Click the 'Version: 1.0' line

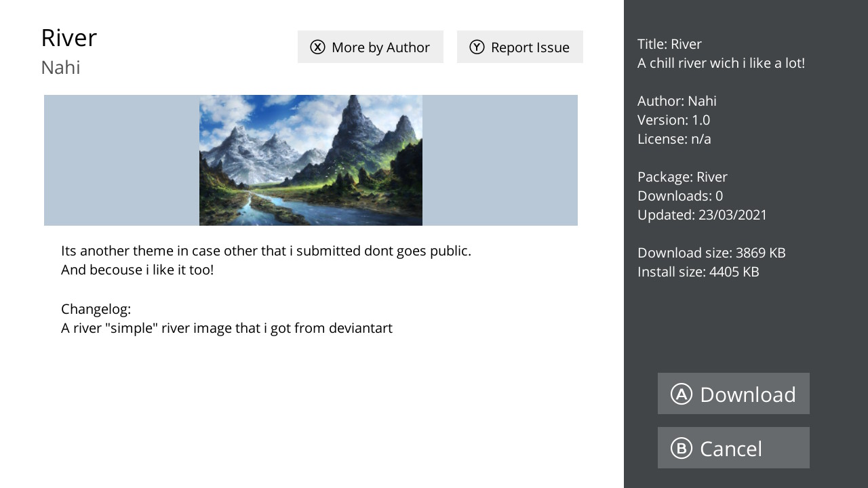(x=673, y=120)
